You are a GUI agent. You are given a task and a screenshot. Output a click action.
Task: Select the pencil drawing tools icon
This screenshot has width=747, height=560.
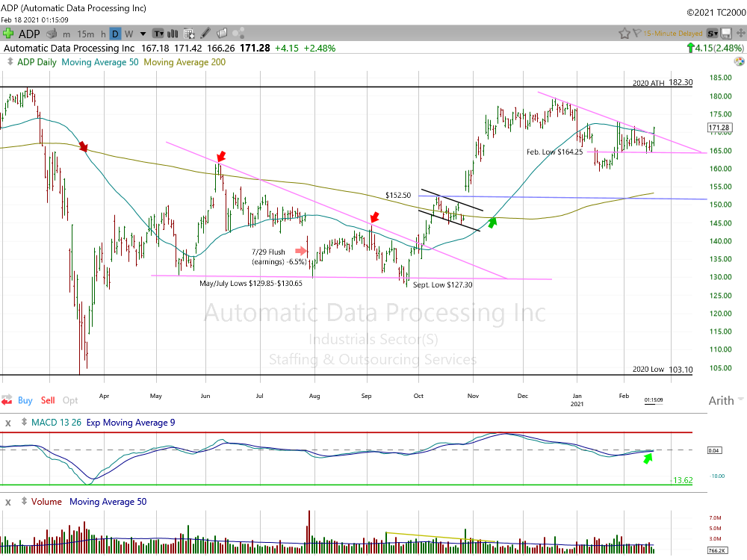click(x=205, y=34)
